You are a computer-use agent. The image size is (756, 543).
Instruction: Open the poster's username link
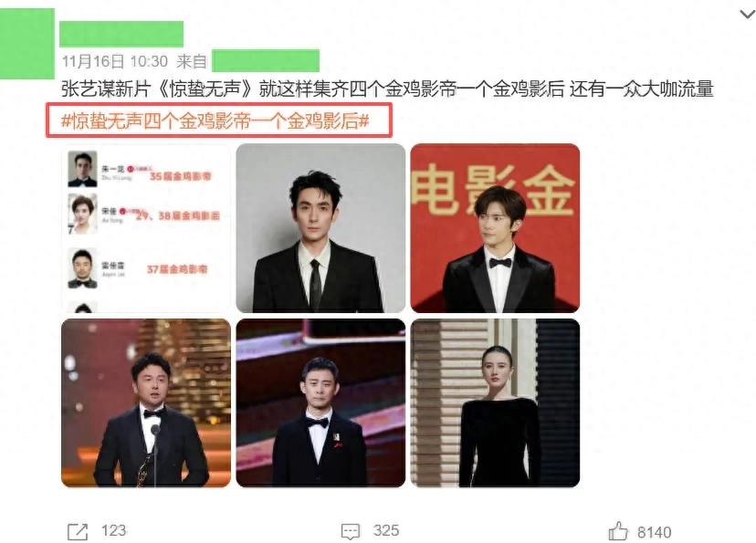[121, 34]
